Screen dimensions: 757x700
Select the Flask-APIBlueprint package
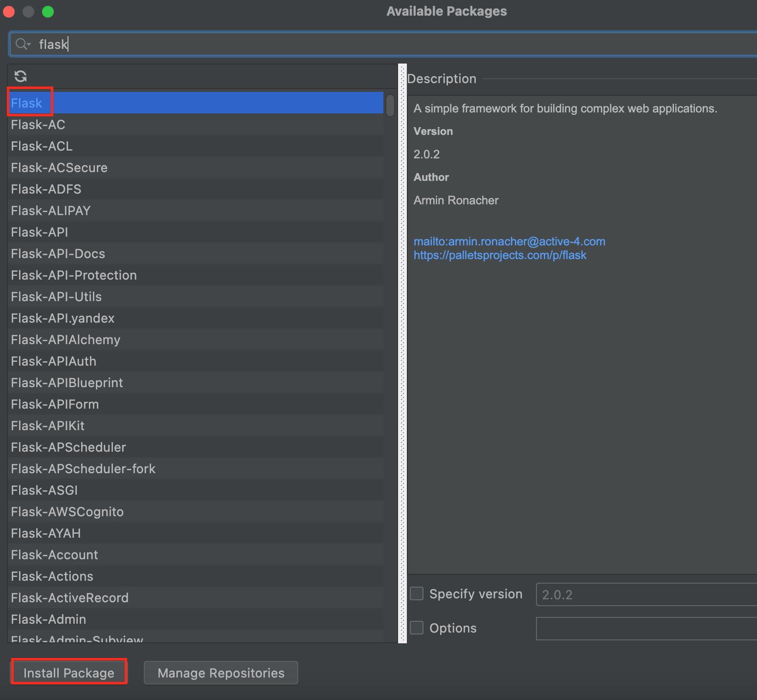tap(196, 383)
